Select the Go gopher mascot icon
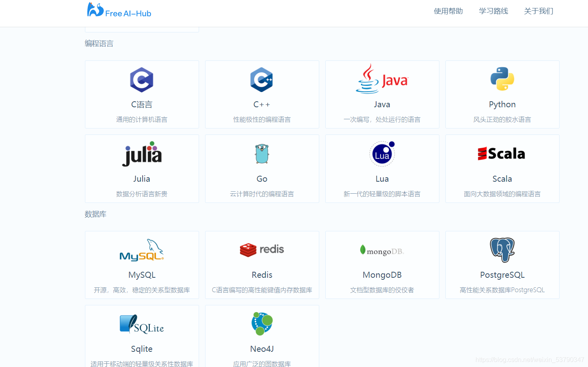 pos(262,153)
